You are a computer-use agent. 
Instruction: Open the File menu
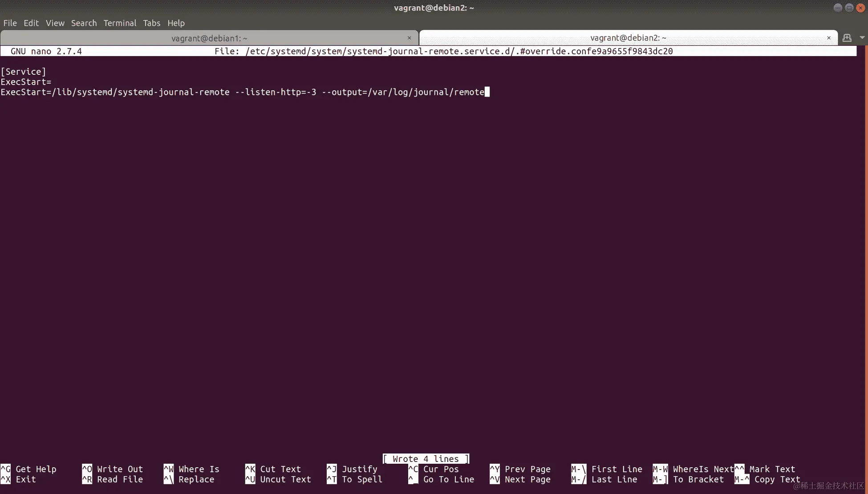click(10, 23)
